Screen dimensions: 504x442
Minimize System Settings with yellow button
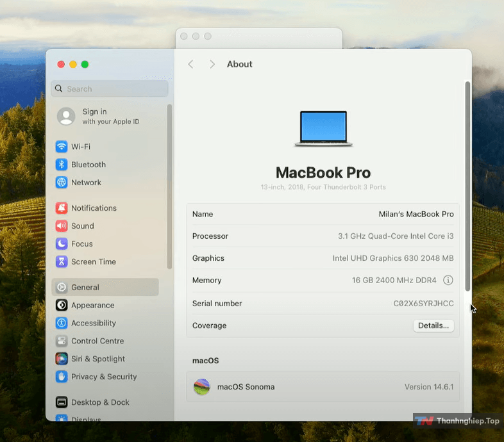click(73, 64)
